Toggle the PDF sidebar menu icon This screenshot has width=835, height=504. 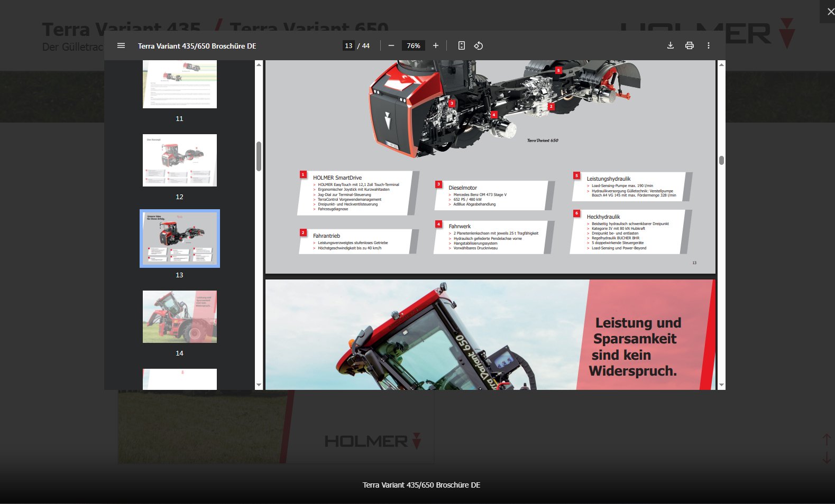[121, 46]
